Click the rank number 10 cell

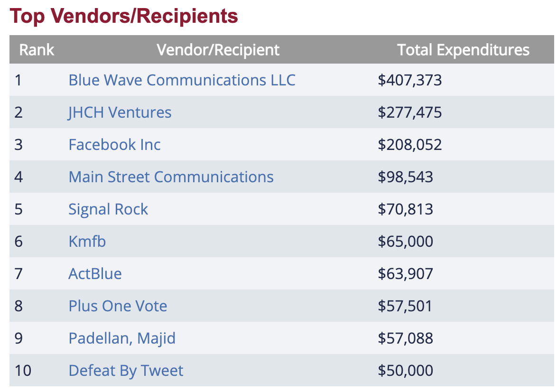[x=22, y=370]
